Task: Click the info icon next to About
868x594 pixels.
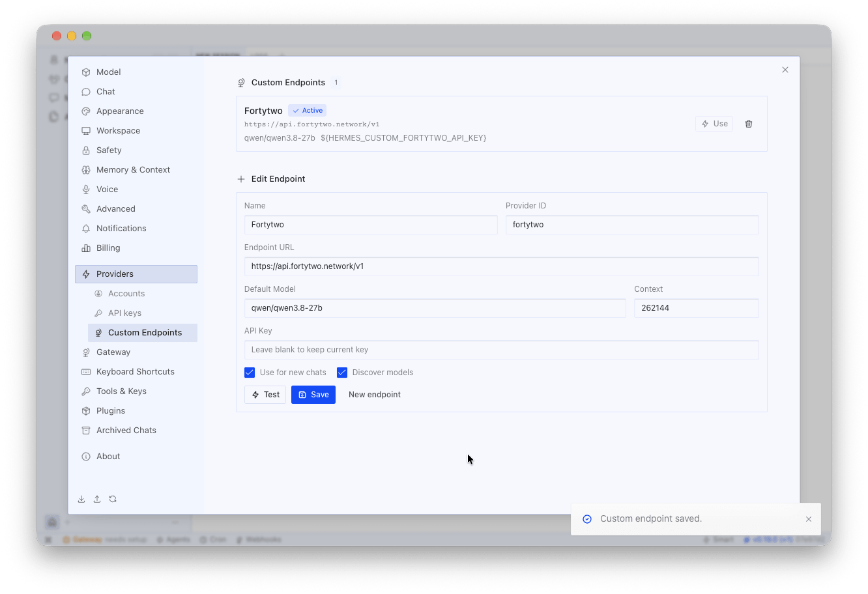Action: tap(86, 457)
